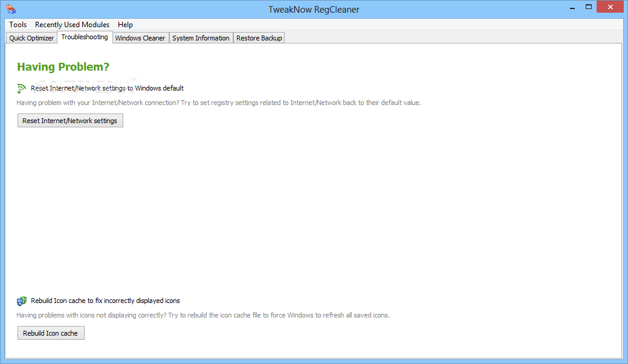This screenshot has width=628, height=364.
Task: Click the Having Problem? heading
Action: [x=63, y=67]
